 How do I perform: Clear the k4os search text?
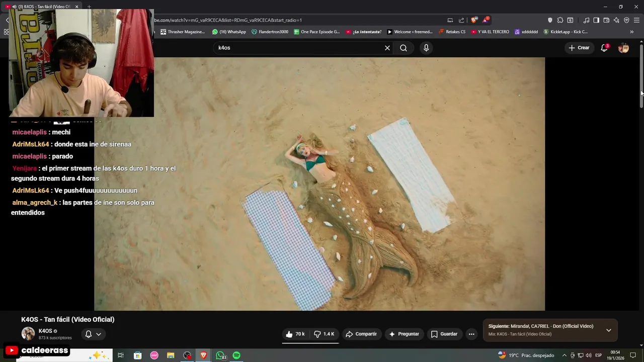click(x=387, y=48)
